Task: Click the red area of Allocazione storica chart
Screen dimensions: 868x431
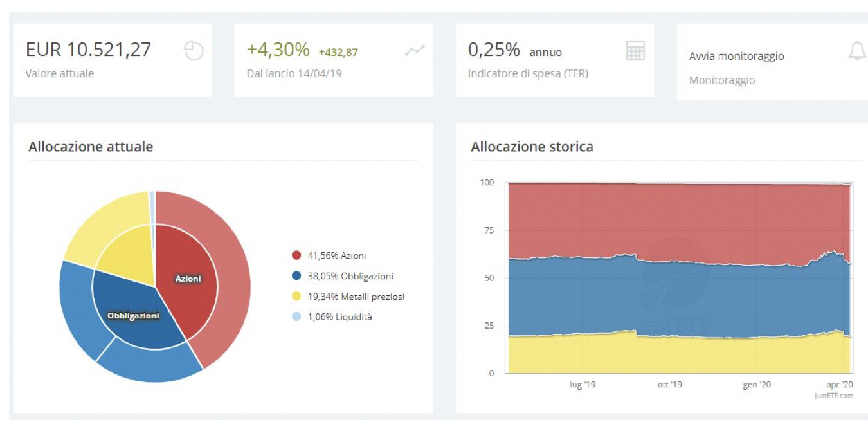Action: point(675,219)
